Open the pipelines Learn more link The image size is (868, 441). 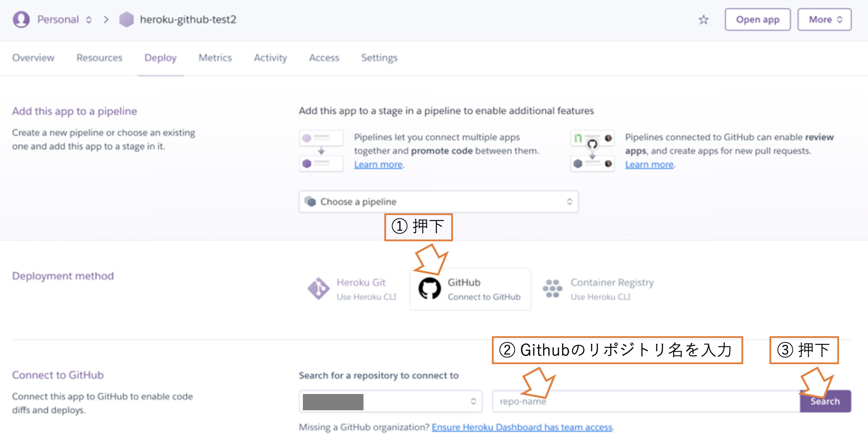[x=378, y=164]
